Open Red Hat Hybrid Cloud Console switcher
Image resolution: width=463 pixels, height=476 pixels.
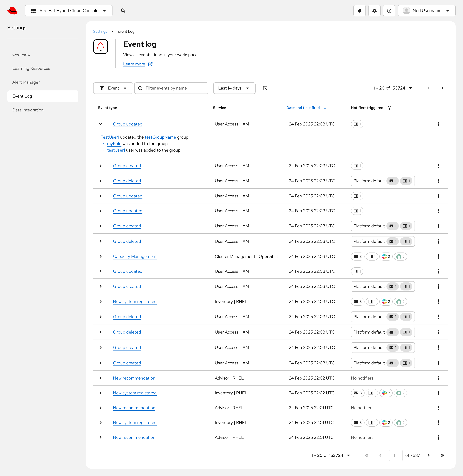(69, 11)
